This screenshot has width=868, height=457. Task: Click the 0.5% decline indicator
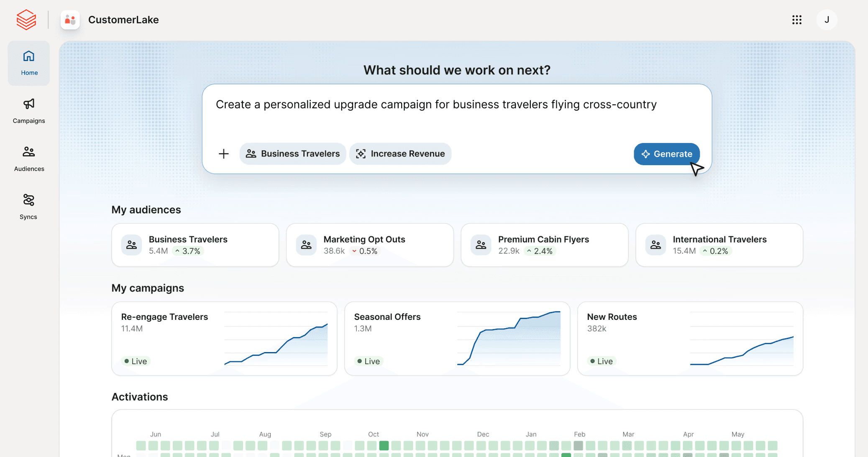coord(364,251)
